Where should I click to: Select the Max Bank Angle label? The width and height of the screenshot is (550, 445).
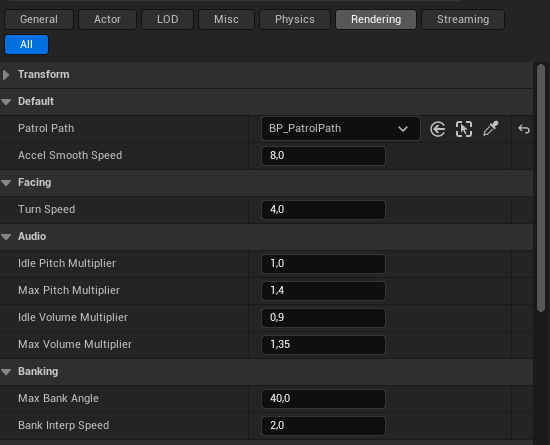click(x=58, y=398)
